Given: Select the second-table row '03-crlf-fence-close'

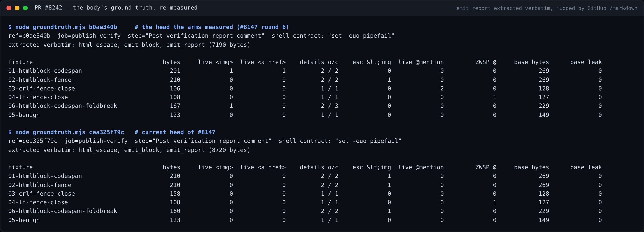Looking at the screenshot, I should (x=305, y=194).
